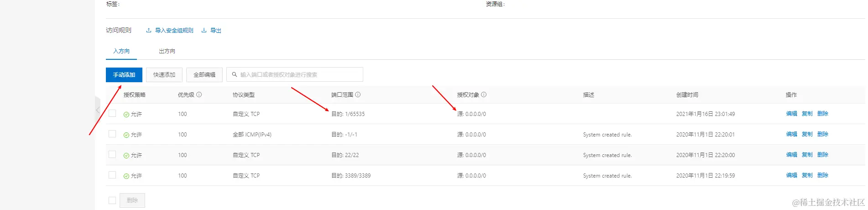Click the timestamp 2020年11月1日 22:20:01
868x210 pixels.
coord(706,135)
